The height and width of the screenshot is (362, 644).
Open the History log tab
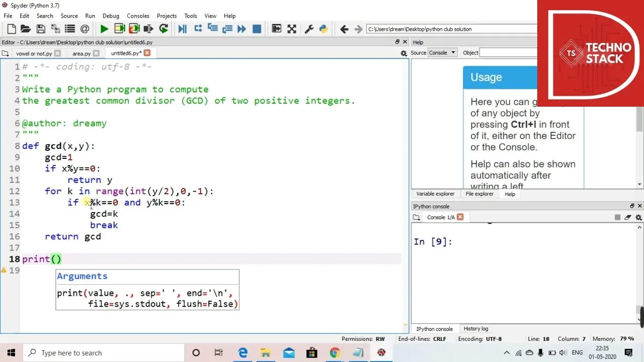coord(476,328)
